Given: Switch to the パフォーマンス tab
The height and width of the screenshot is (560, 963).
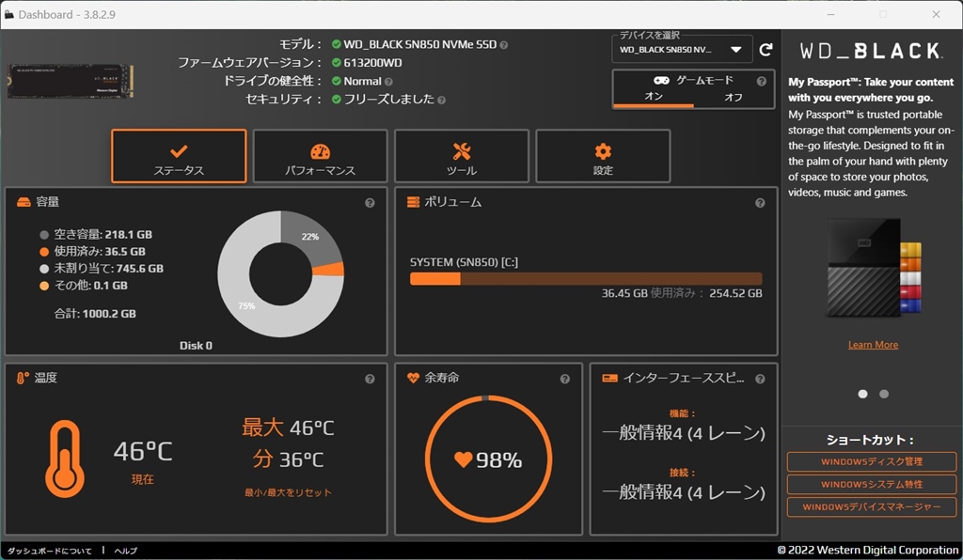Looking at the screenshot, I should 320,156.
